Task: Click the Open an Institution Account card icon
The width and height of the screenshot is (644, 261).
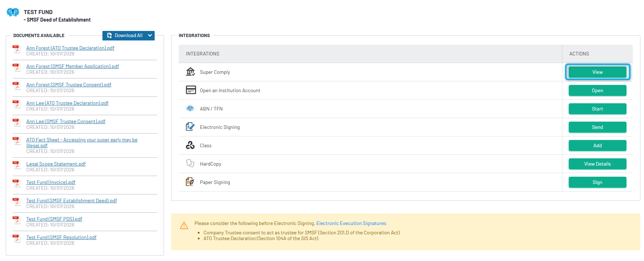Action: pos(191,90)
